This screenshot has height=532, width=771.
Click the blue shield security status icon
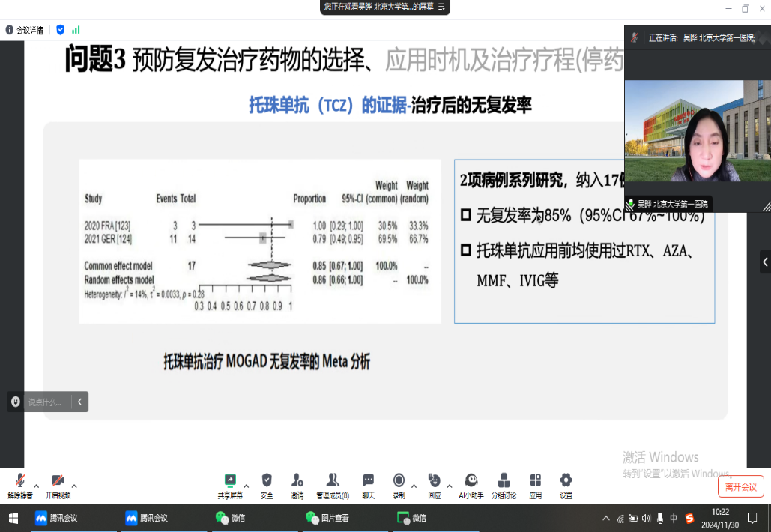(x=60, y=30)
